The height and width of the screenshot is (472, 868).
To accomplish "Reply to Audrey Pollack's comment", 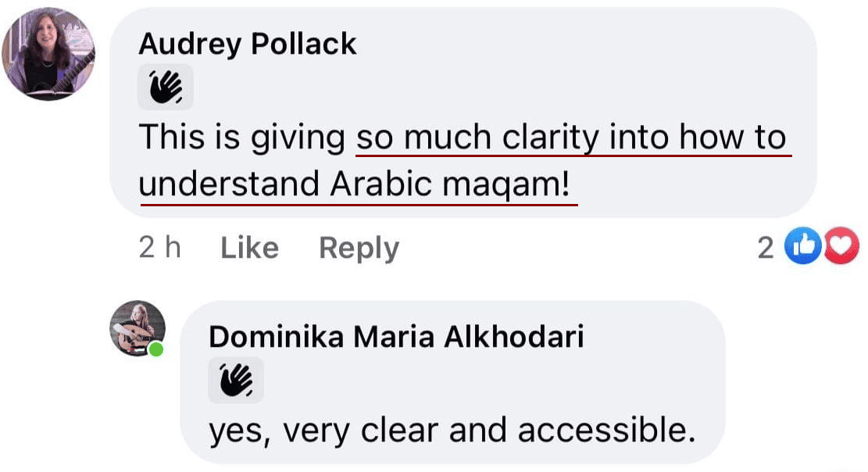I will click(x=359, y=249).
